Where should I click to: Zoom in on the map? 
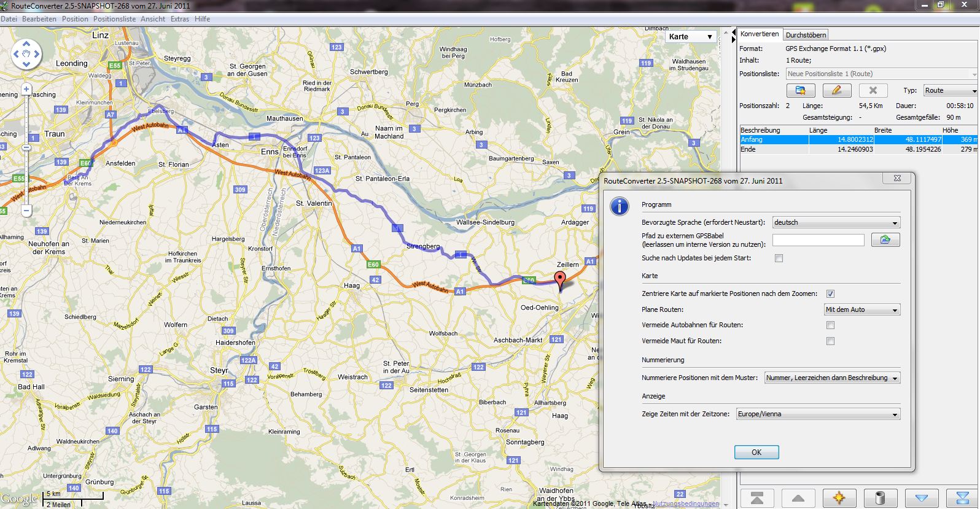tap(26, 90)
